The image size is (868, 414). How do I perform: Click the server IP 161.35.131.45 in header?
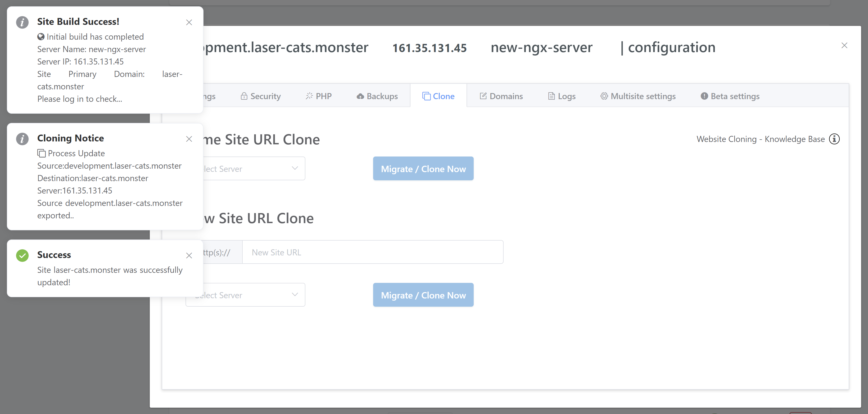(429, 48)
